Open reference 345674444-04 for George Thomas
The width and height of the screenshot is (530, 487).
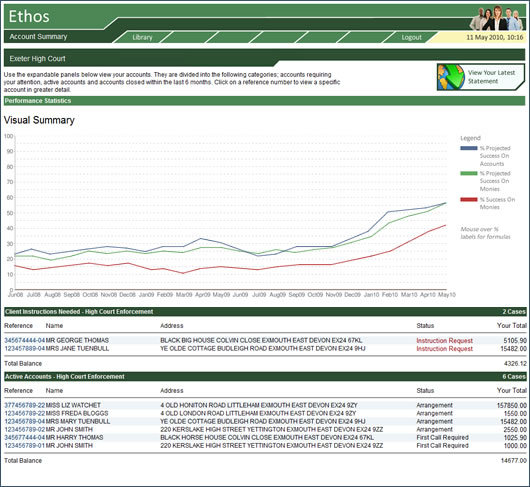click(24, 340)
